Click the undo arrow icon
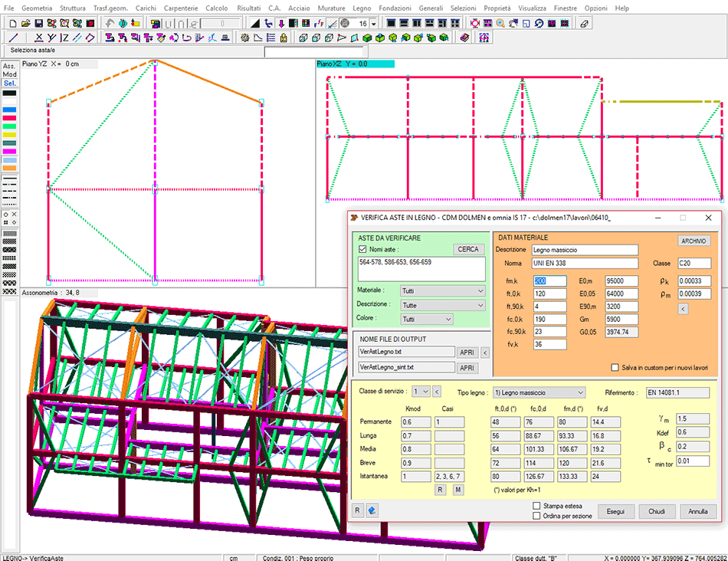Image resolution: width=728 pixels, height=561 pixels. click(x=109, y=23)
